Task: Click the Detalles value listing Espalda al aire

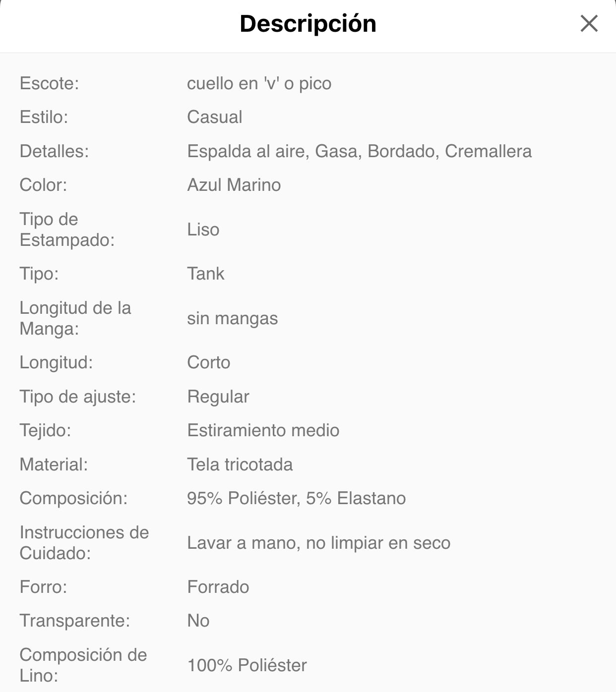Action: tap(359, 151)
